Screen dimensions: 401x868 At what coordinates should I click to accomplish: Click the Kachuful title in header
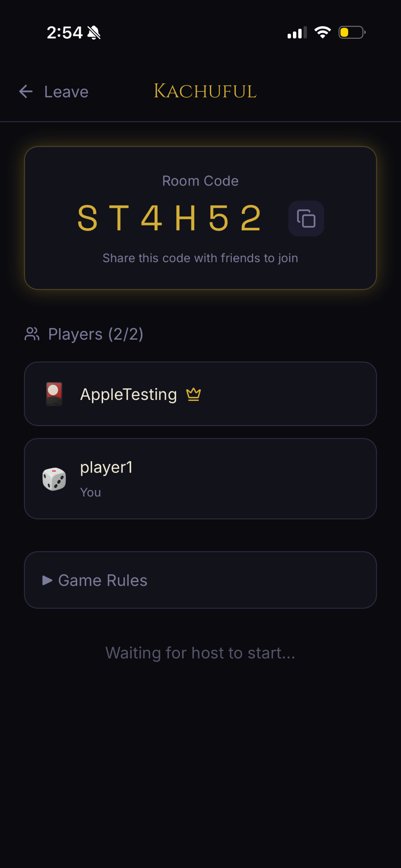point(205,91)
